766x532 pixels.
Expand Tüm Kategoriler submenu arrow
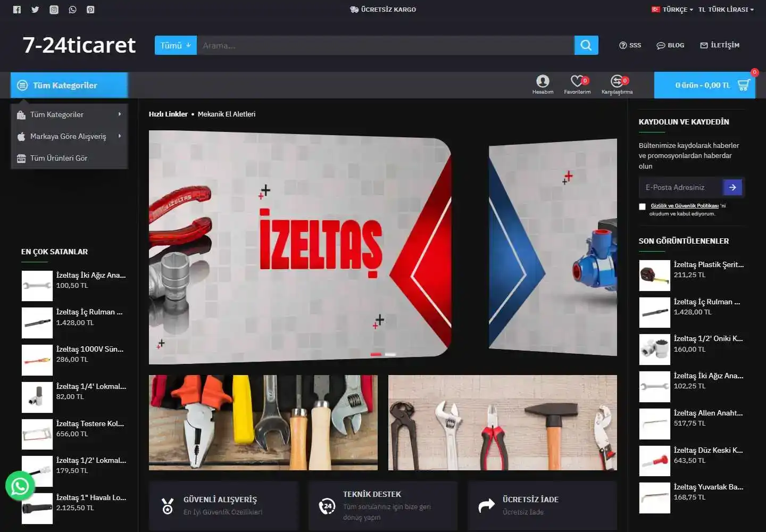(120, 114)
